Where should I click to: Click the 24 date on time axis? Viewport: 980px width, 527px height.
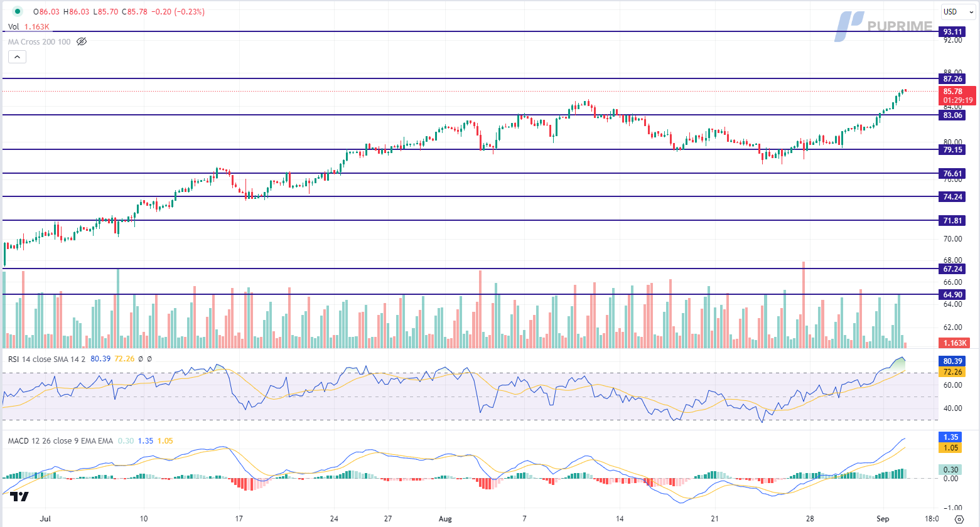click(334, 519)
